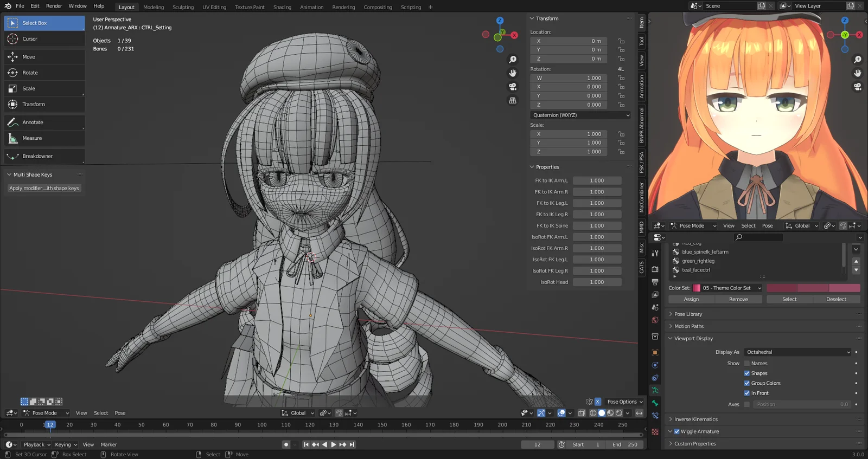The height and width of the screenshot is (459, 868).
Task: Lock the Location X channel
Action: tap(621, 41)
